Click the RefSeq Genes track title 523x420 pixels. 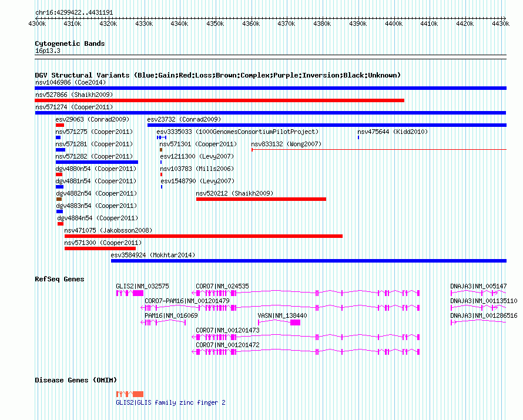pos(59,280)
